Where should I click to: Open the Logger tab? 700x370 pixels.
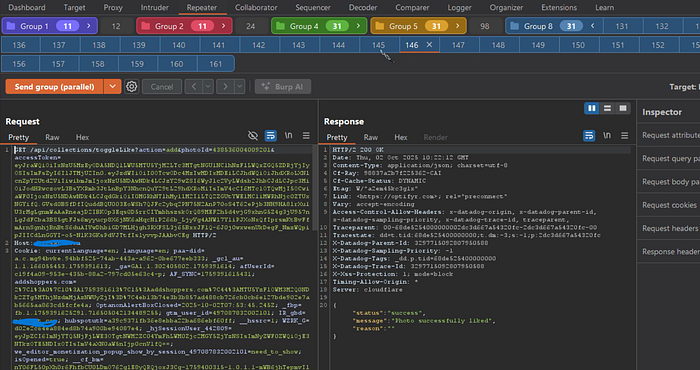[x=459, y=8]
